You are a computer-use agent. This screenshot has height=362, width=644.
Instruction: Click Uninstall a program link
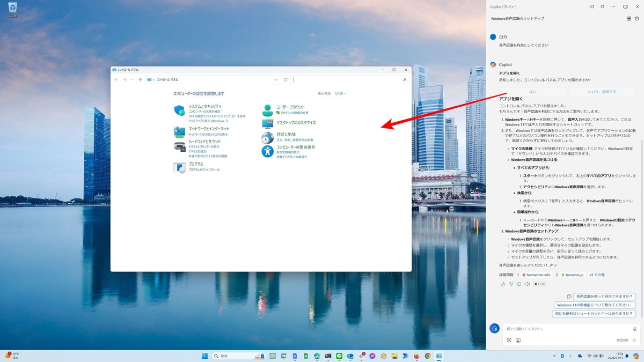pyautogui.click(x=204, y=169)
